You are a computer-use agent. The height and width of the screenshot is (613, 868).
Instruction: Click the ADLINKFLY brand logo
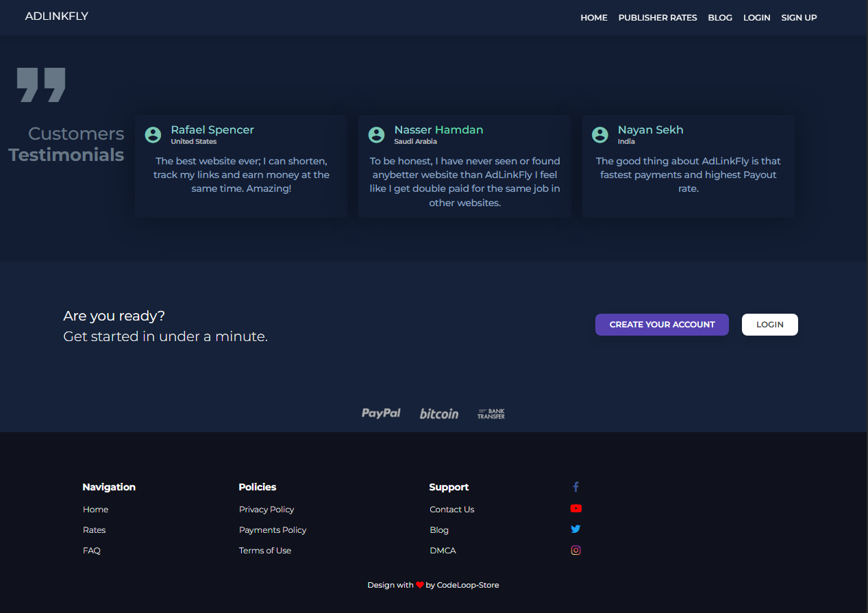57,16
